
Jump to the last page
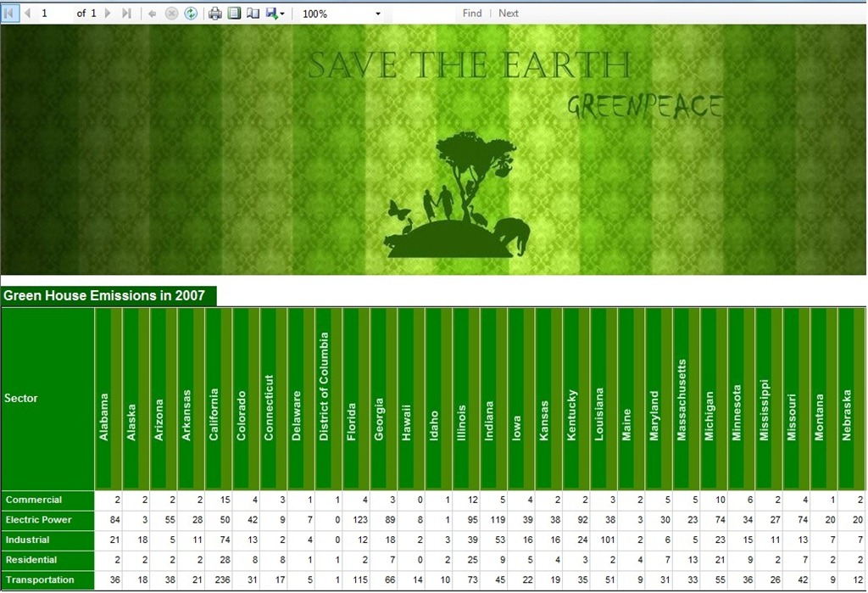pos(127,13)
